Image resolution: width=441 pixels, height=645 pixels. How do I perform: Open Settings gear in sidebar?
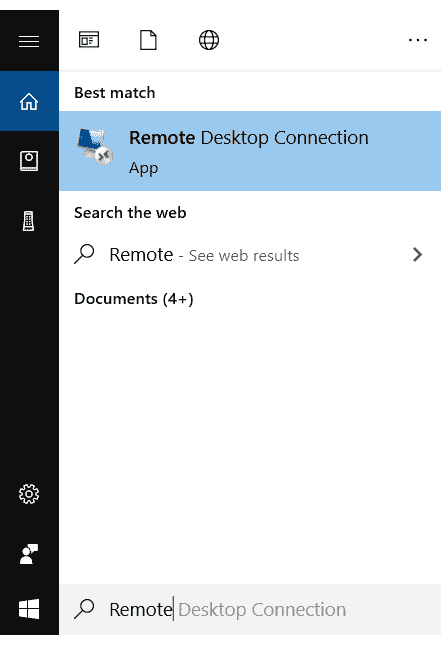click(29, 494)
